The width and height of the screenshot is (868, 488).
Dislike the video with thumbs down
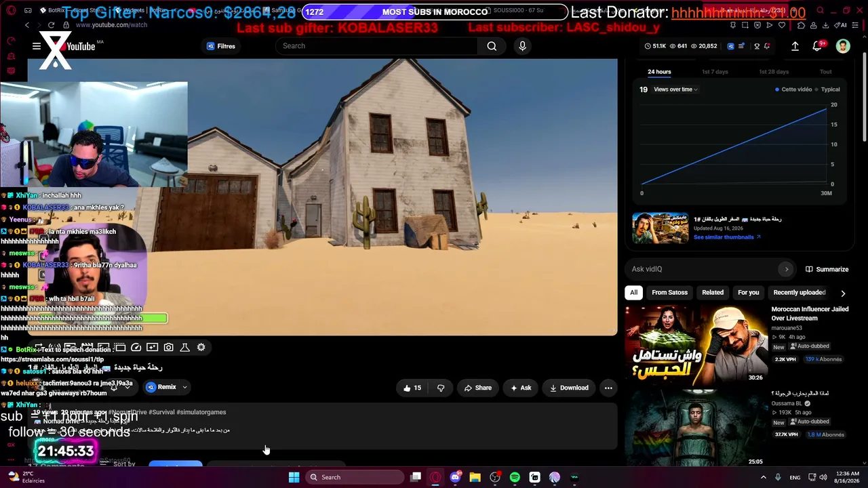click(x=441, y=388)
